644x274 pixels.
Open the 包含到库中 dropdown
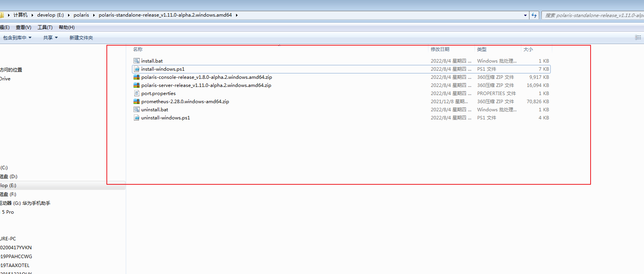click(x=17, y=38)
